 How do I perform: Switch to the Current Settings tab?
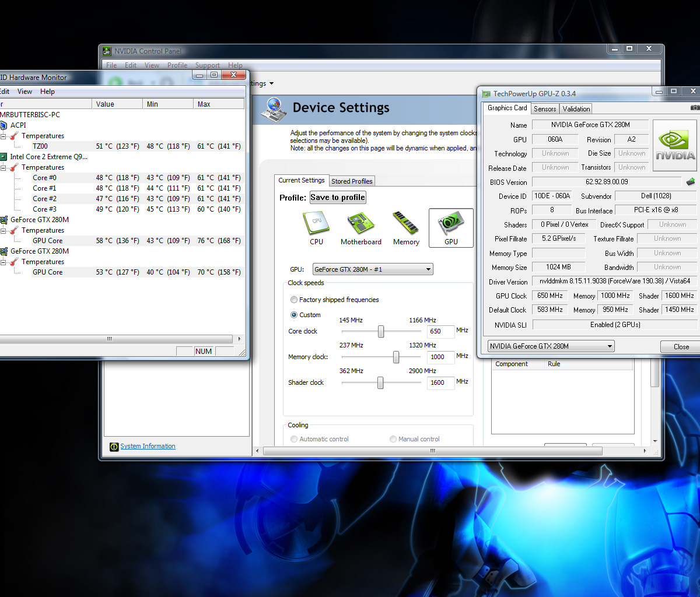coord(301,180)
